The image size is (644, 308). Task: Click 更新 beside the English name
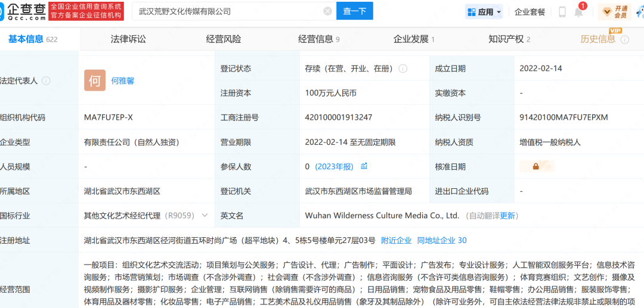coord(507,215)
